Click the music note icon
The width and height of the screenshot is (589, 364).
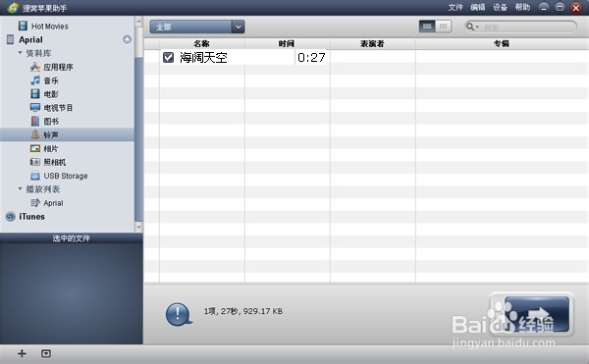35,80
